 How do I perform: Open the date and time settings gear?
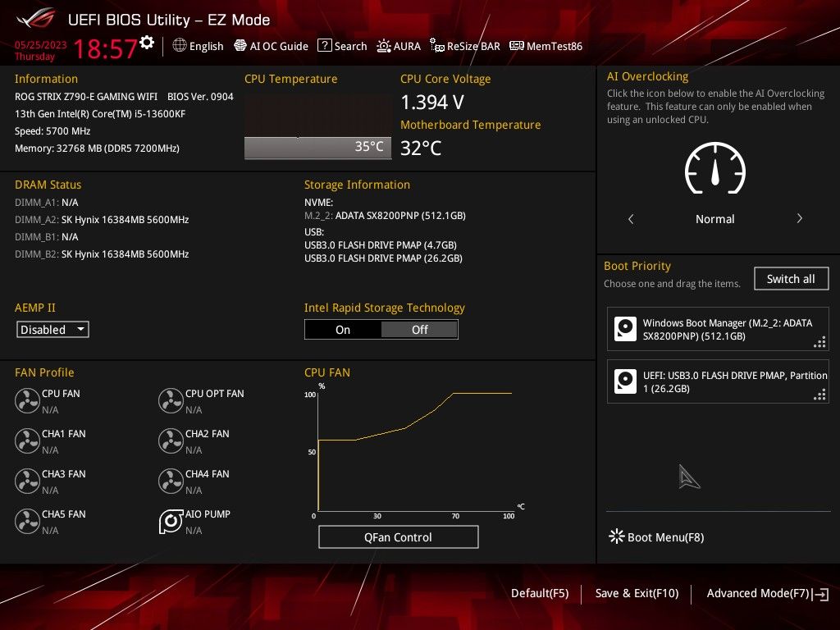coord(147,43)
